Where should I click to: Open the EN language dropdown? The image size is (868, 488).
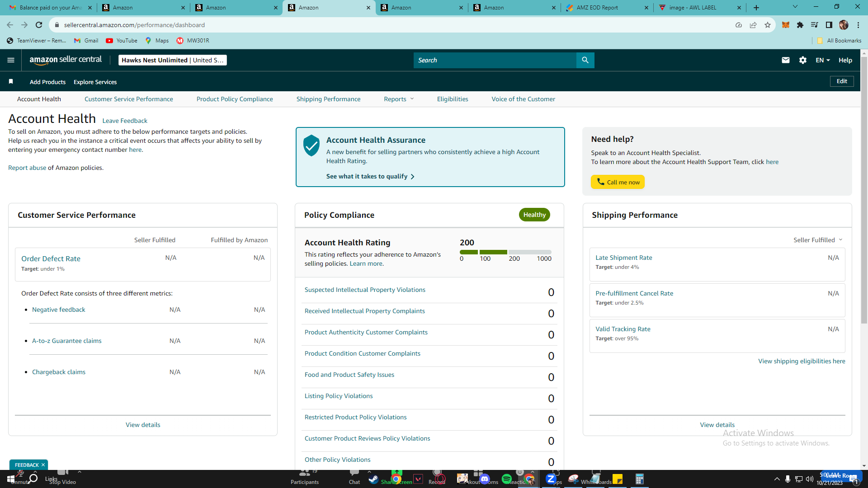coord(823,60)
